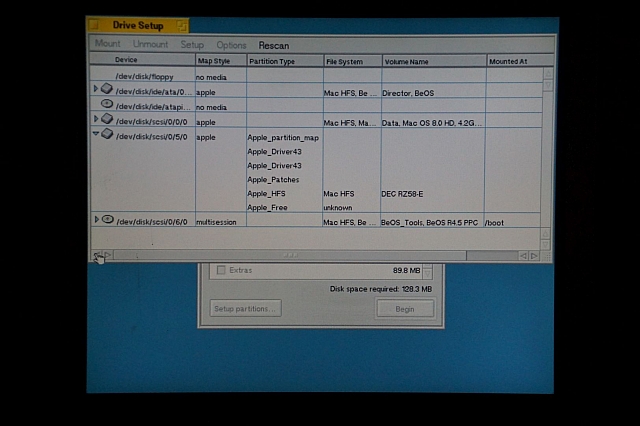Click the Drive Setup window close box
Image resolution: width=640 pixels, height=426 pixels.
(x=93, y=25)
